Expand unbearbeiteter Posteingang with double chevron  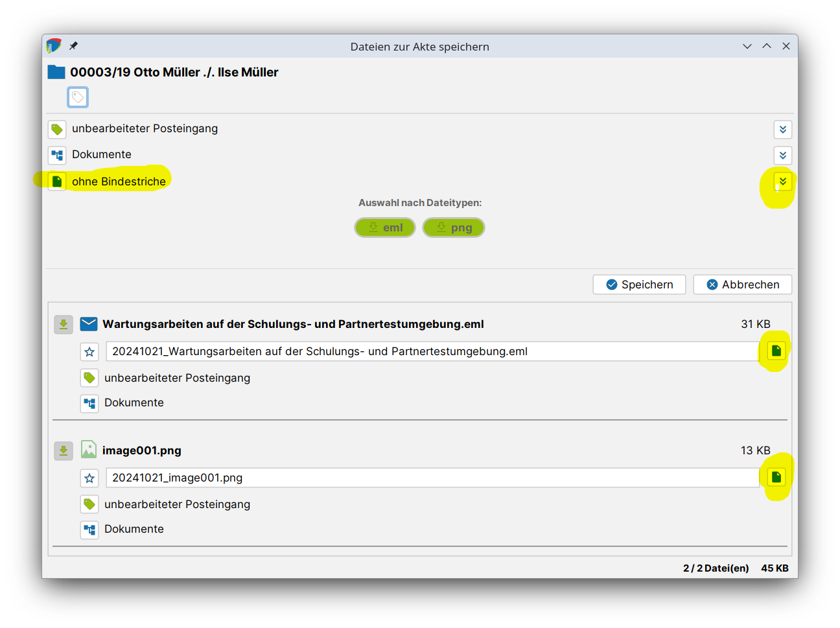pyautogui.click(x=782, y=130)
